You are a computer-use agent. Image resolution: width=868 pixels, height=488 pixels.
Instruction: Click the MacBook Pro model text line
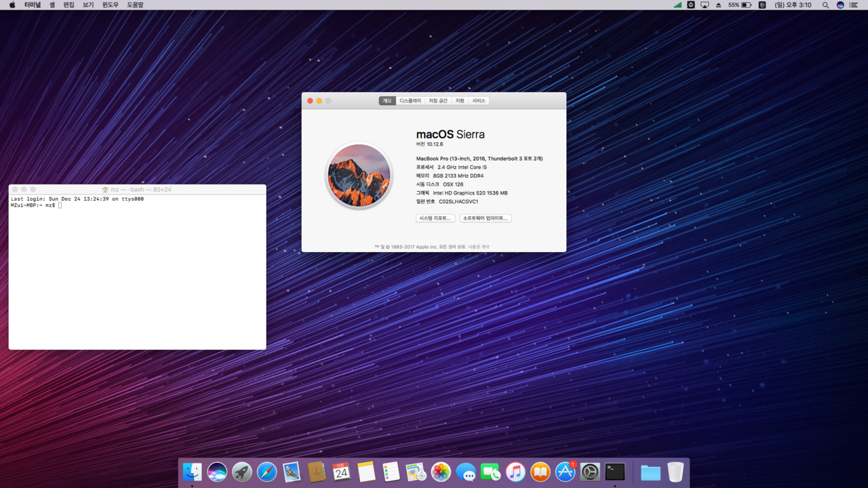(x=479, y=159)
